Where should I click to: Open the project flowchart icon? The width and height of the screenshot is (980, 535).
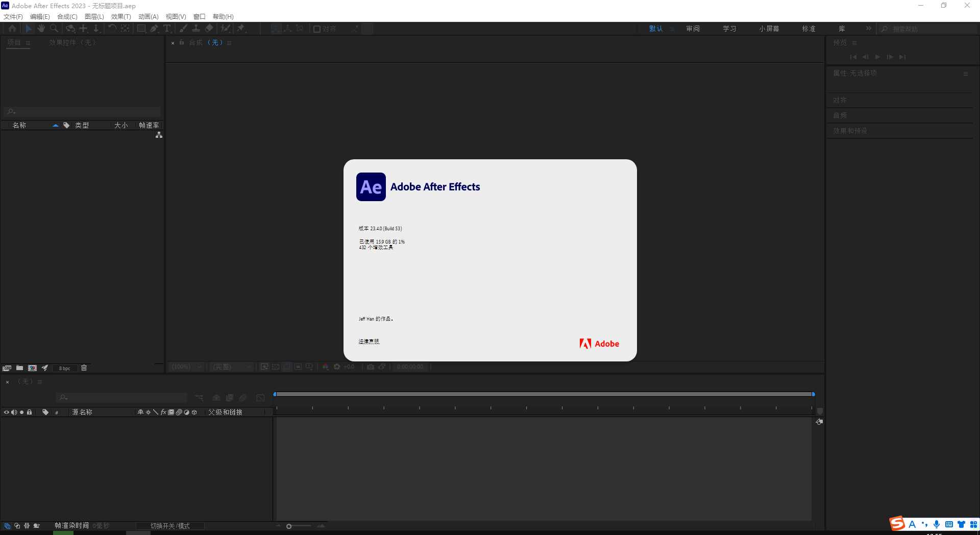click(159, 135)
